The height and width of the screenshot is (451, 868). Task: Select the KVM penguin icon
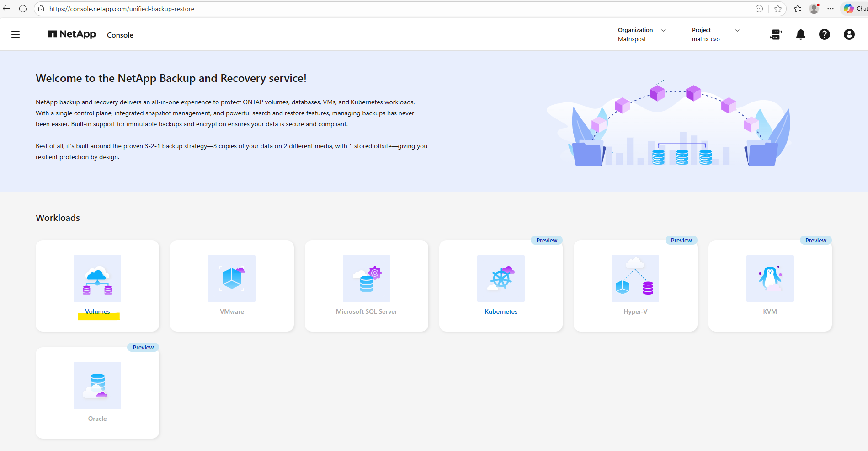770,279
